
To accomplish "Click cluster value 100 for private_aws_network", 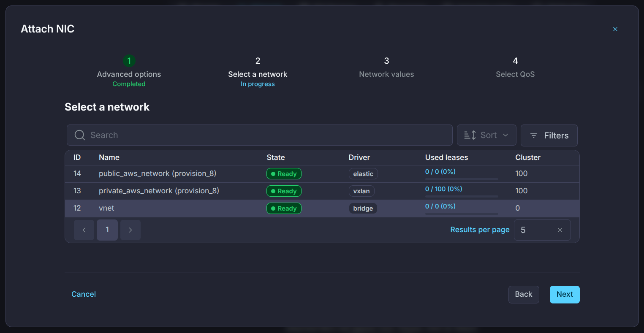I will click(522, 191).
